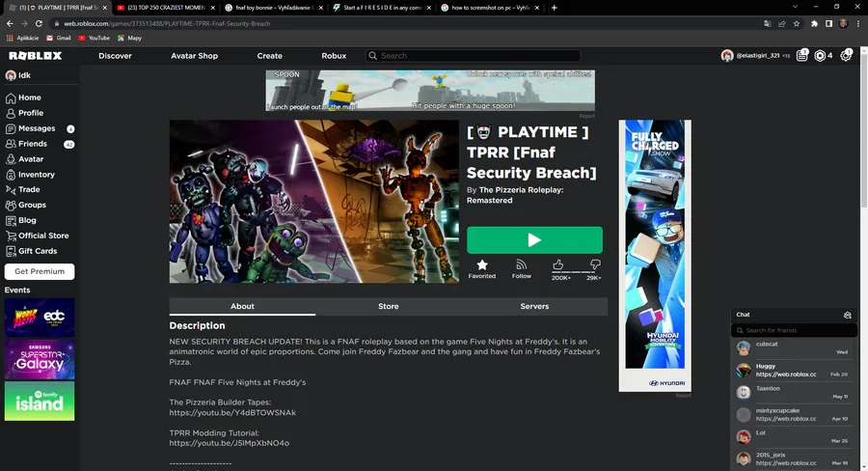The height and width of the screenshot is (471, 868).
Task: Open the Profile sidebar item
Action: 24,113
